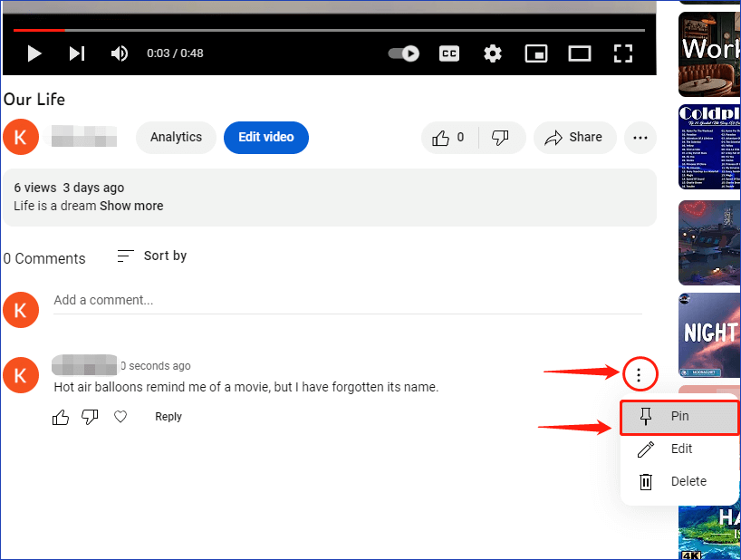741x560 pixels.
Task: Open the Sort by dropdown for comments
Action: [151, 256]
